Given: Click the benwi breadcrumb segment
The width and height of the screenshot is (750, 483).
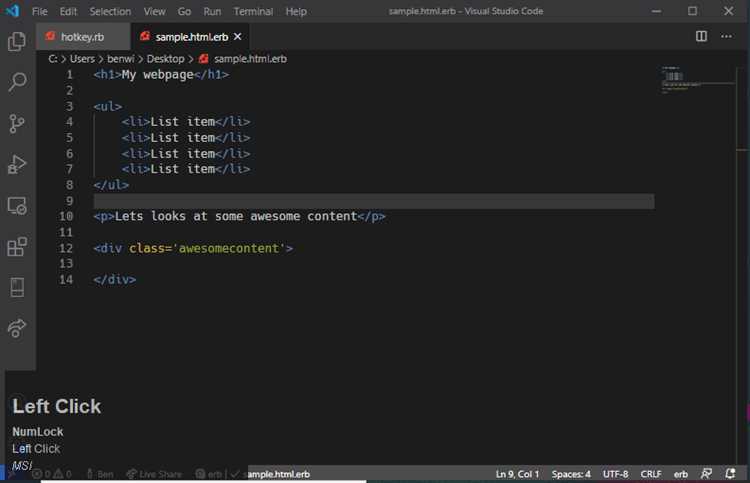Looking at the screenshot, I should click(x=121, y=58).
